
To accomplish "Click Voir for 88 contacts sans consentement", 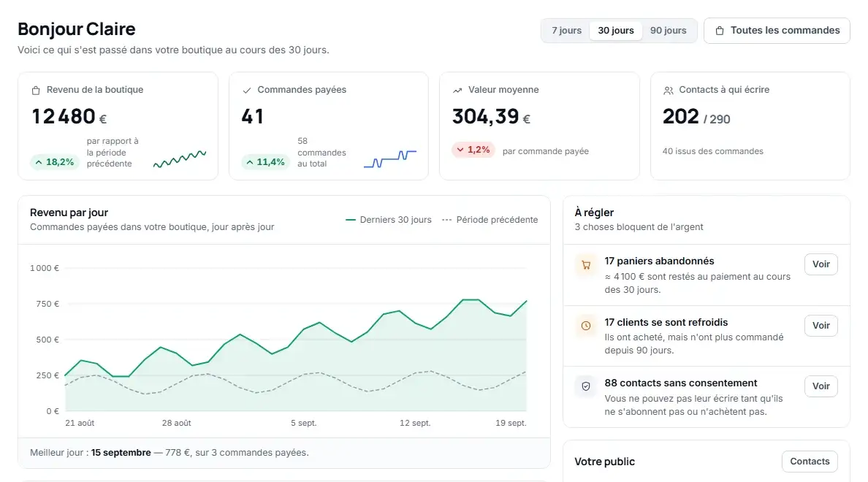I will pos(821,386).
